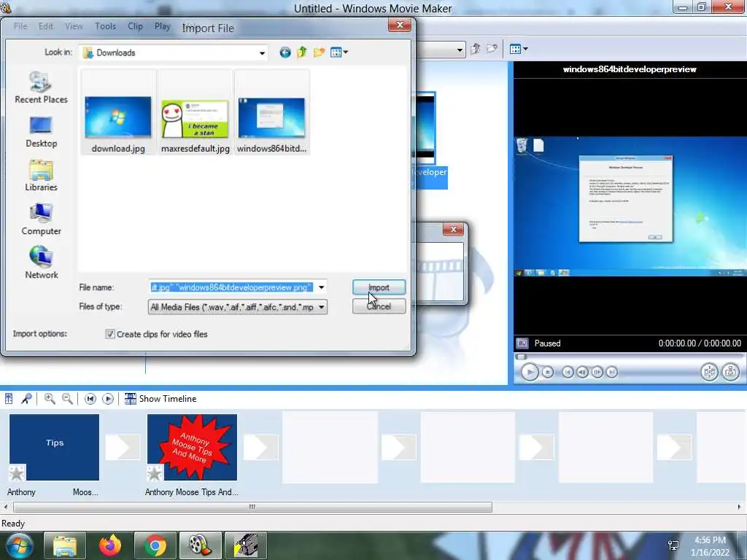Switch to Movie Maker taskbar button
The width and height of the screenshot is (747, 560).
pyautogui.click(x=200, y=545)
